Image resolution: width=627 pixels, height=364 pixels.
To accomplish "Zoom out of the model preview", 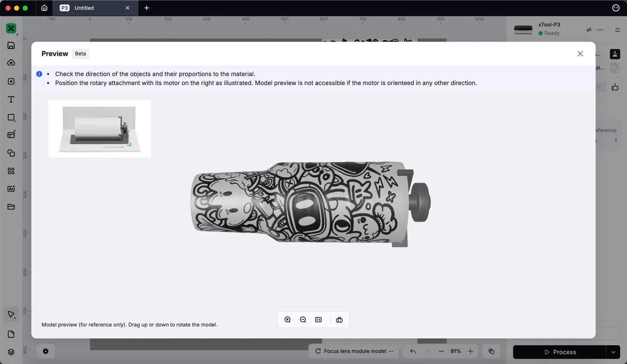I will click(303, 320).
